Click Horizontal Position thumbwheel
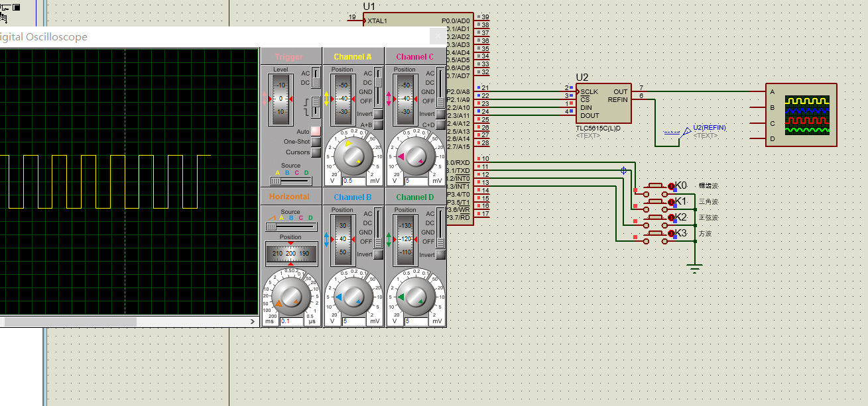This screenshot has width=868, height=406. (x=290, y=253)
